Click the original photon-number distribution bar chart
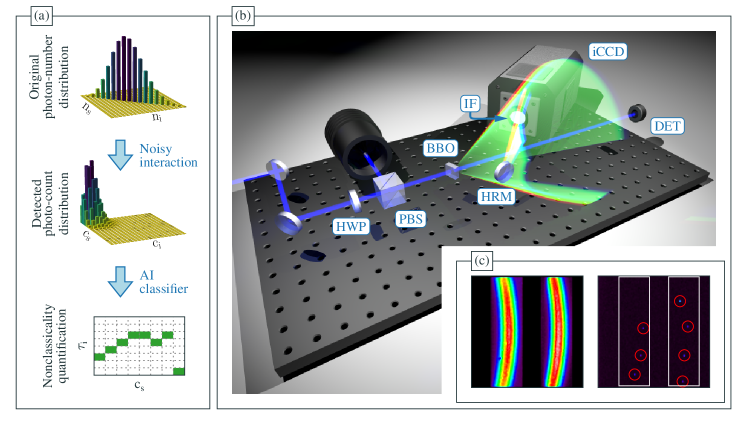Viewport: 747px width, 425px height. pyautogui.click(x=133, y=76)
